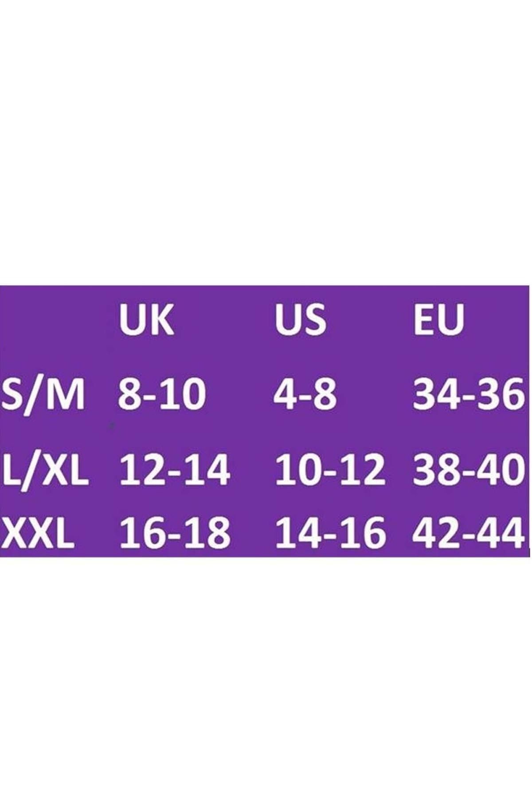
Task: Select the XXL size row label
Action: click(37, 532)
